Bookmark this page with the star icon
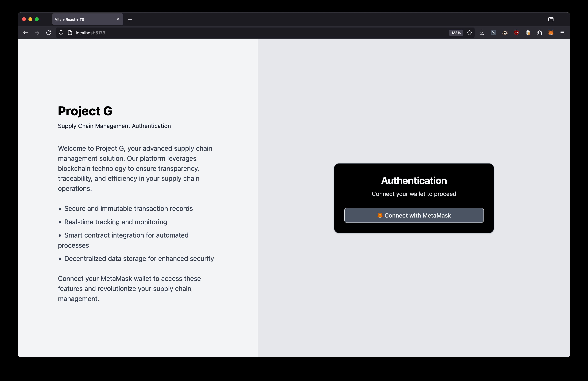 tap(469, 33)
